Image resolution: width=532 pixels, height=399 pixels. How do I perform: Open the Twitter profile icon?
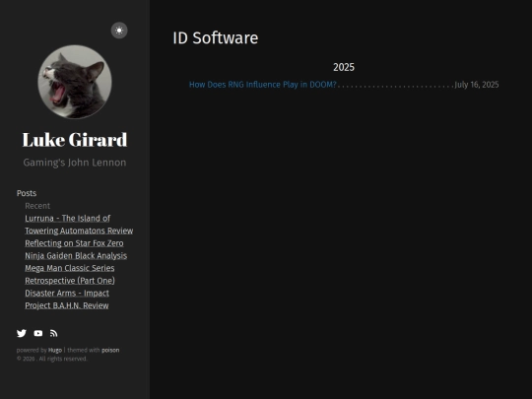click(22, 333)
